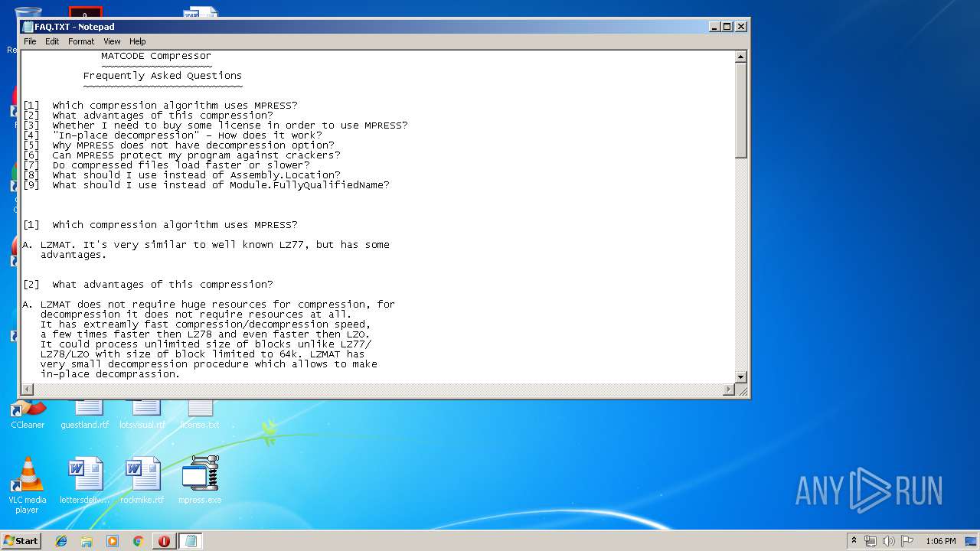Maximize the FAQ.TXT Notepad window
This screenshot has width=980, height=551.
[727, 27]
